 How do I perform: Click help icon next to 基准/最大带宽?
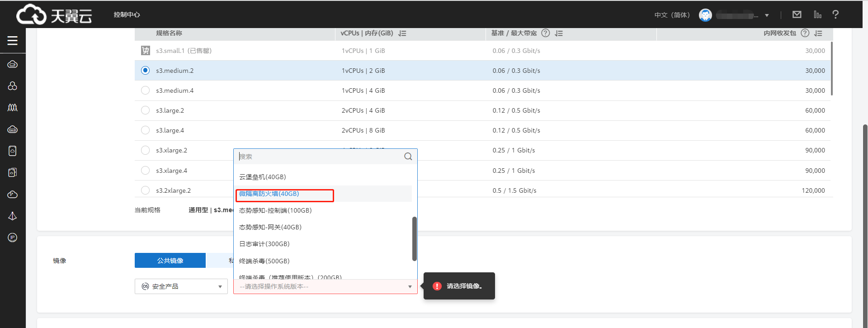[x=546, y=33]
